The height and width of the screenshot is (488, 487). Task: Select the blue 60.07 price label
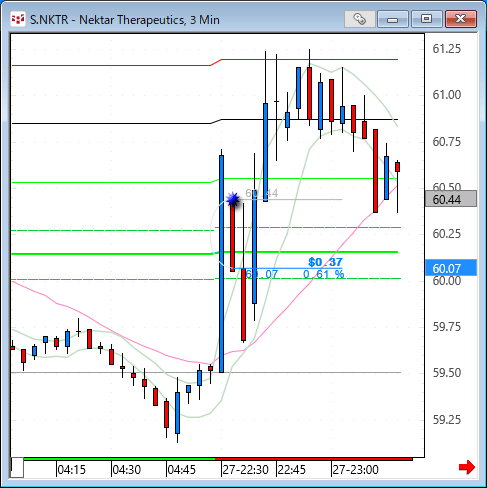[x=451, y=268]
